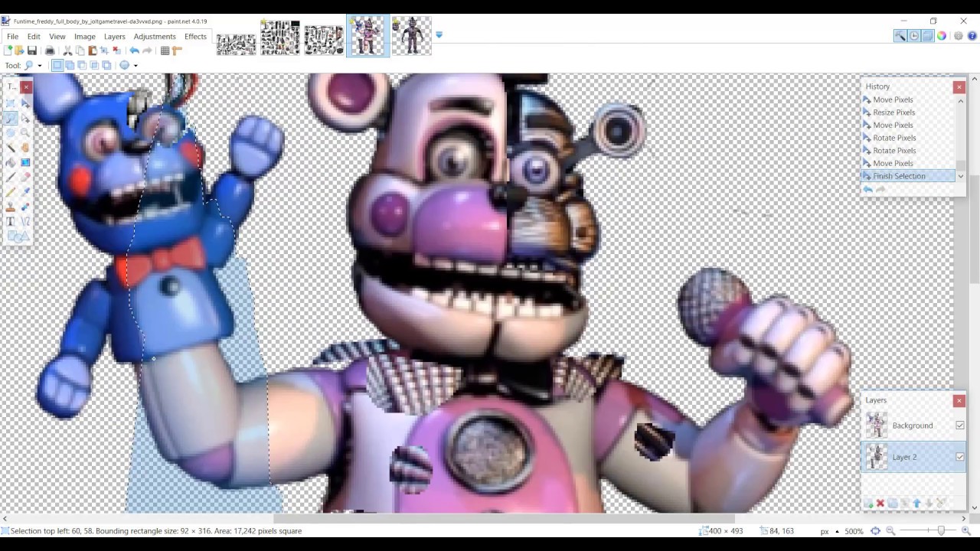Select 'Finish Selection' history entry
Viewport: 980px width, 551px height.
(x=908, y=176)
